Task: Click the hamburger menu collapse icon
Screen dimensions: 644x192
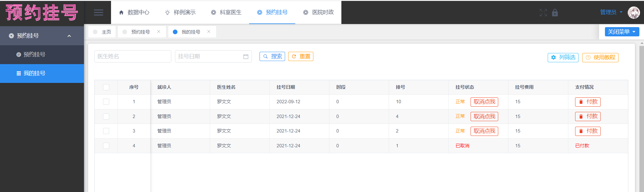Action: point(98,13)
